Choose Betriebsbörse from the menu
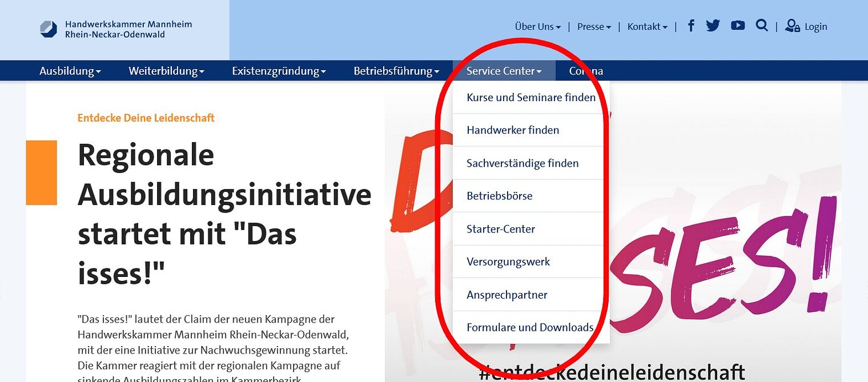This screenshot has height=382, width=868. pyautogui.click(x=531, y=196)
